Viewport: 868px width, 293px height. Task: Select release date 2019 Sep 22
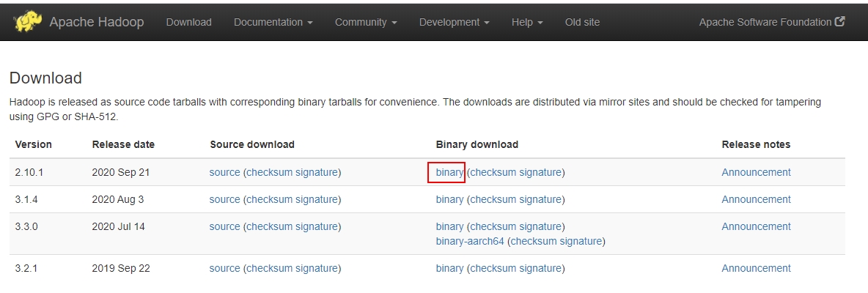(x=121, y=268)
